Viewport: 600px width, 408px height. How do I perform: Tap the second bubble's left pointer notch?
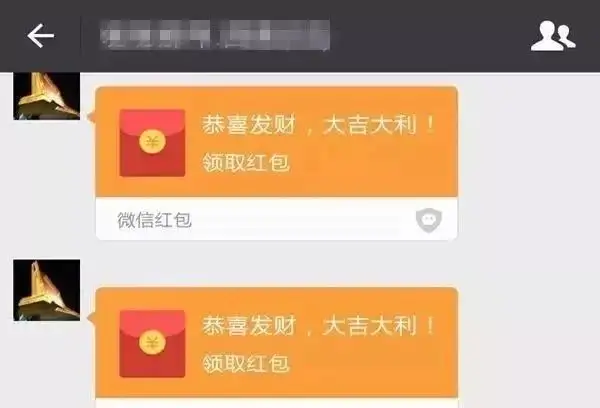(x=91, y=317)
